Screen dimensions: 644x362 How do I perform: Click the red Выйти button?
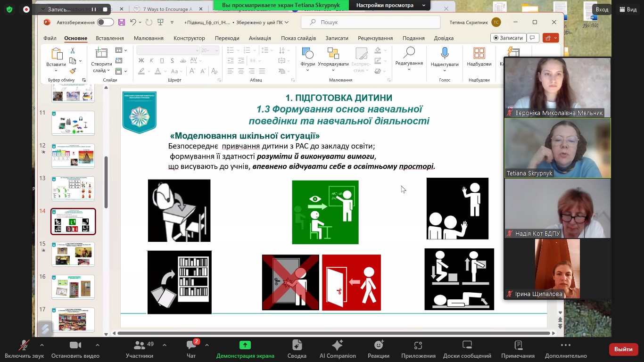(x=623, y=349)
